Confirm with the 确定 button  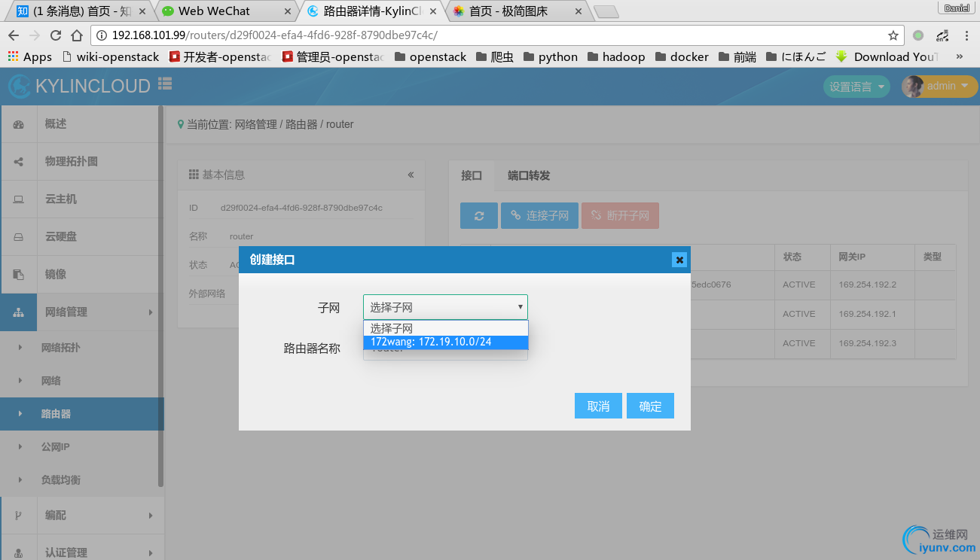point(650,406)
